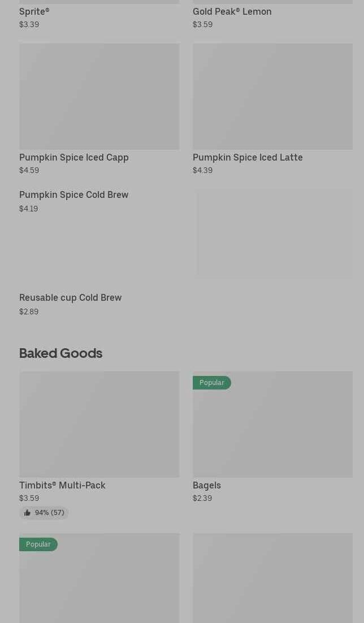Select Pumpkin Spice Iced Latte image

coord(272,96)
